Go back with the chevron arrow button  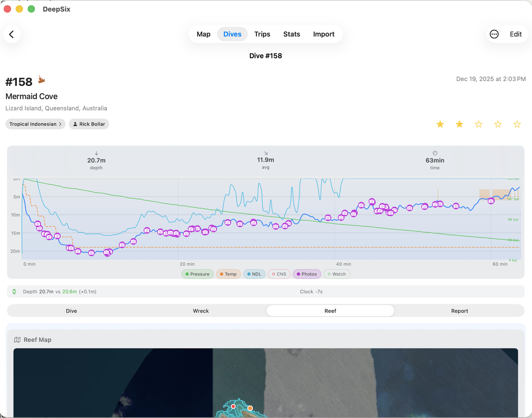(x=12, y=34)
